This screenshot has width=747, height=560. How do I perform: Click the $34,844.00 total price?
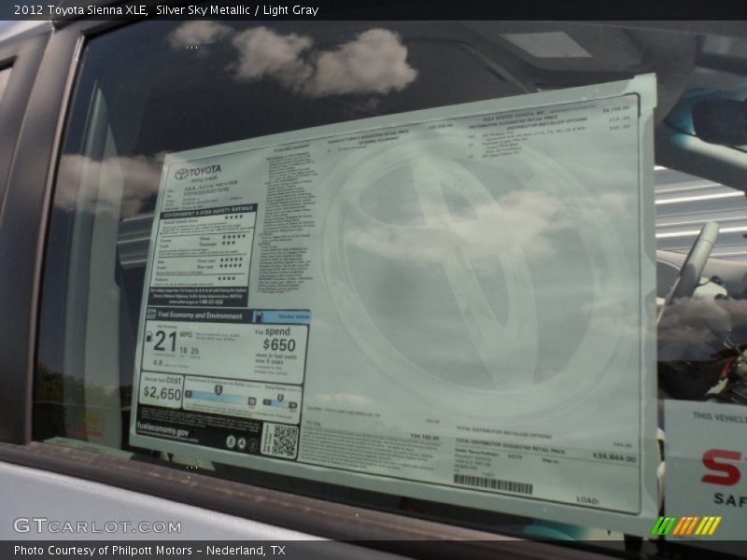pos(613,457)
